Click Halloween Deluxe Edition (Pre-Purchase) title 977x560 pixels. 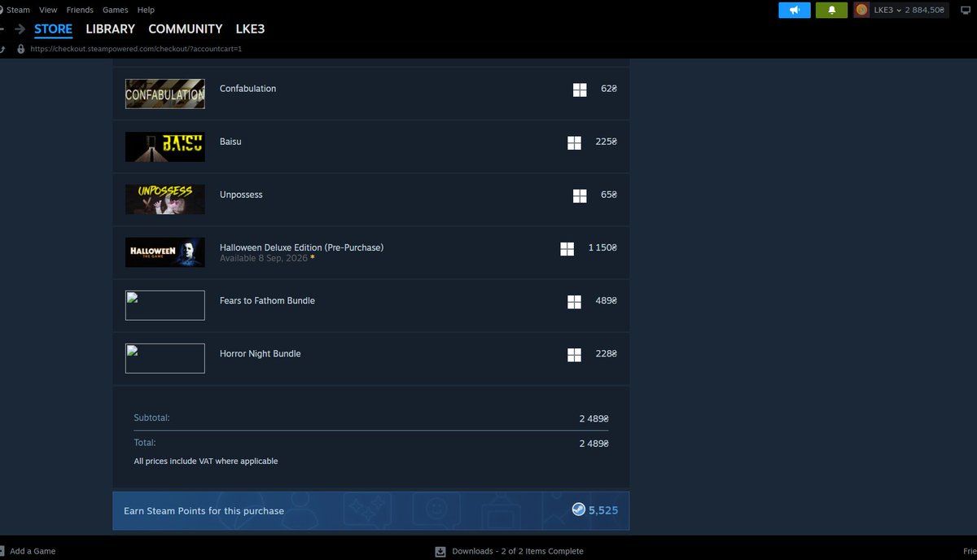pyautogui.click(x=301, y=247)
